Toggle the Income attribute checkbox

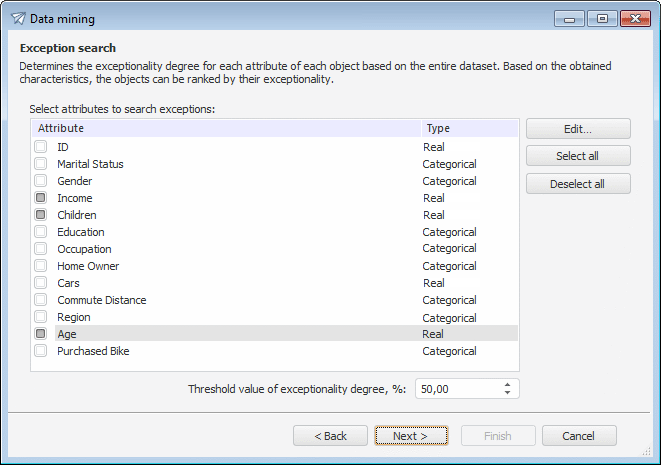41,198
